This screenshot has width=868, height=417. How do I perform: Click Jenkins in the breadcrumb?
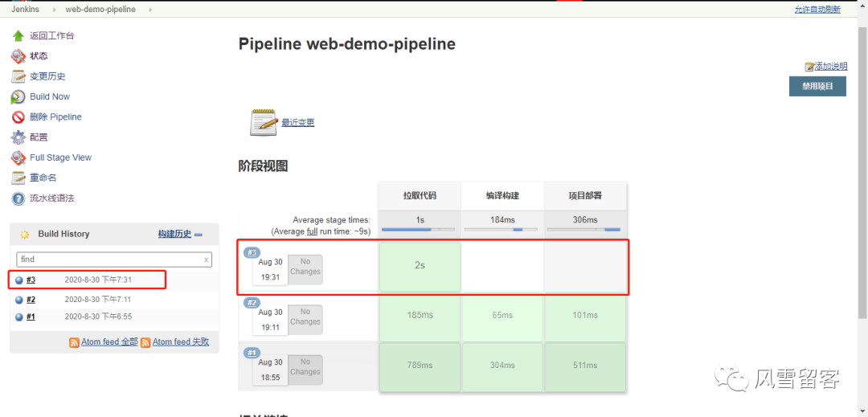25,10
